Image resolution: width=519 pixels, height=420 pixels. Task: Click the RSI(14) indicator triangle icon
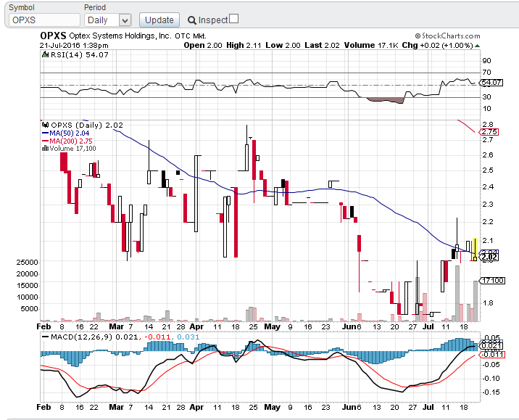[46, 54]
